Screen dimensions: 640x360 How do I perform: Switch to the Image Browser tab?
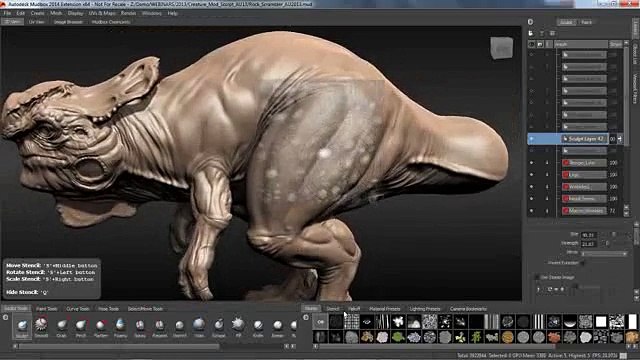(69, 22)
